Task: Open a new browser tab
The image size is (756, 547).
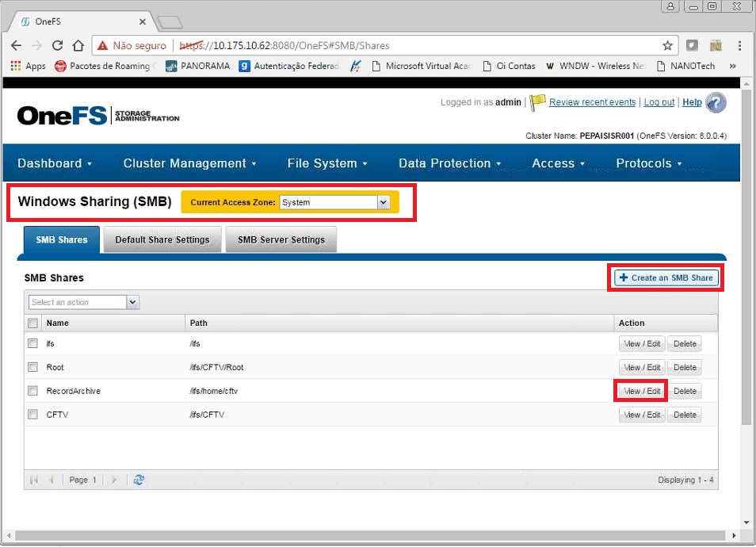Action: [x=170, y=21]
